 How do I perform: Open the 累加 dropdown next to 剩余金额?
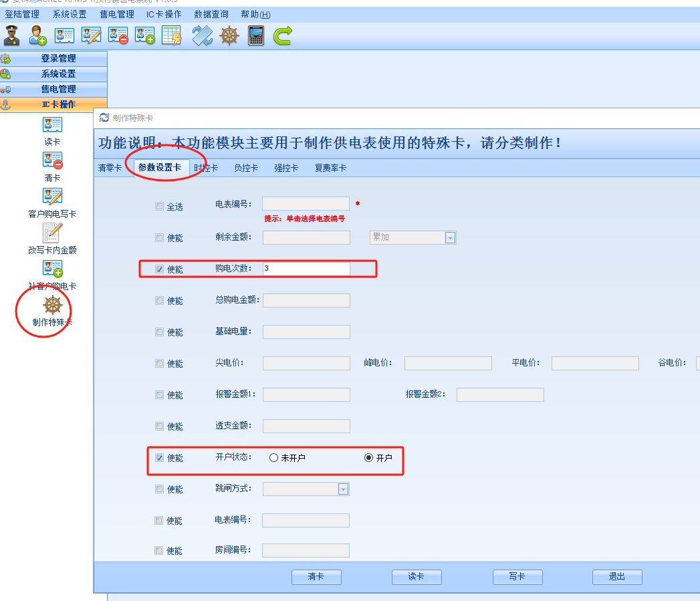tap(451, 237)
